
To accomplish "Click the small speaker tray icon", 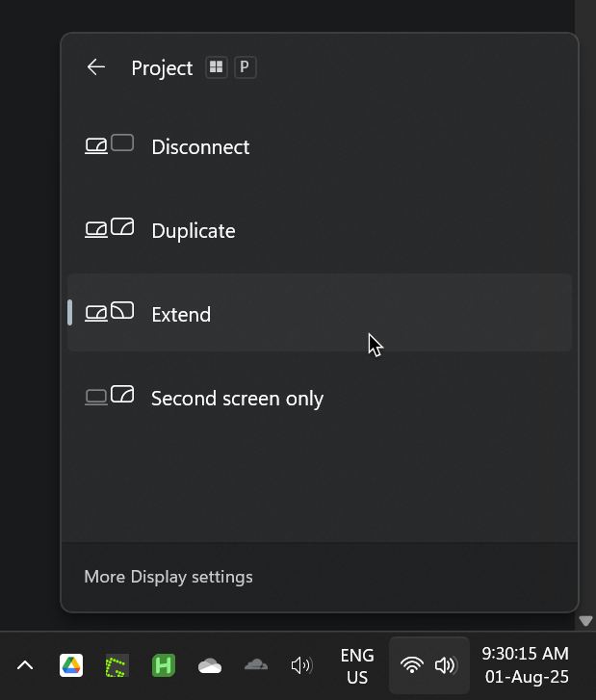I will [301, 665].
